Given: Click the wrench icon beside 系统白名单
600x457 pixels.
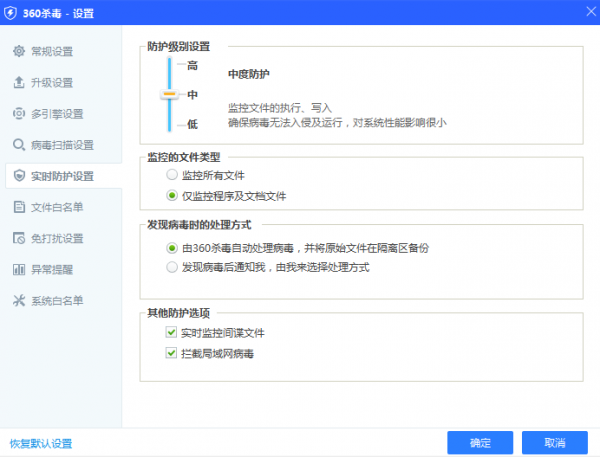Looking at the screenshot, I should (19, 300).
